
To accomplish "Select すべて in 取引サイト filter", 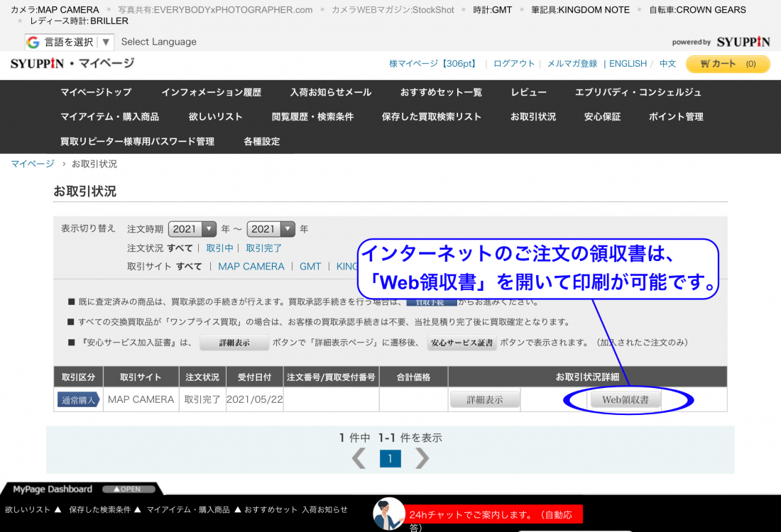I will pos(189,267).
